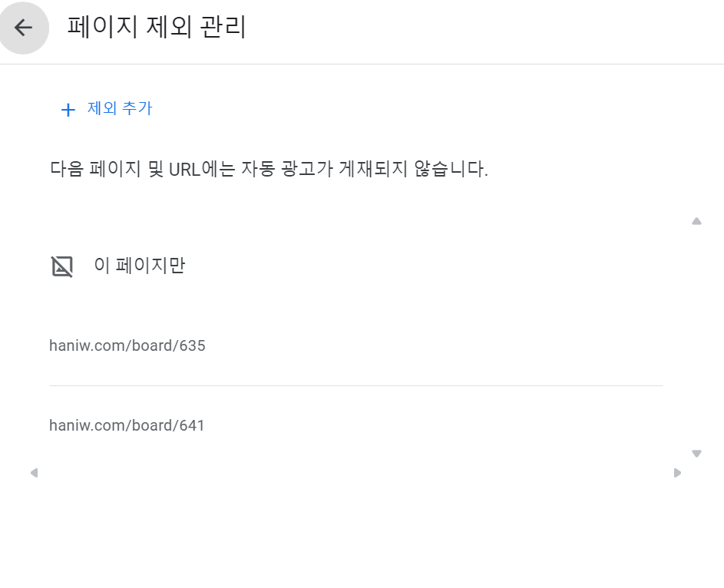Click the 페이지 제외 관리 page title

click(x=157, y=27)
